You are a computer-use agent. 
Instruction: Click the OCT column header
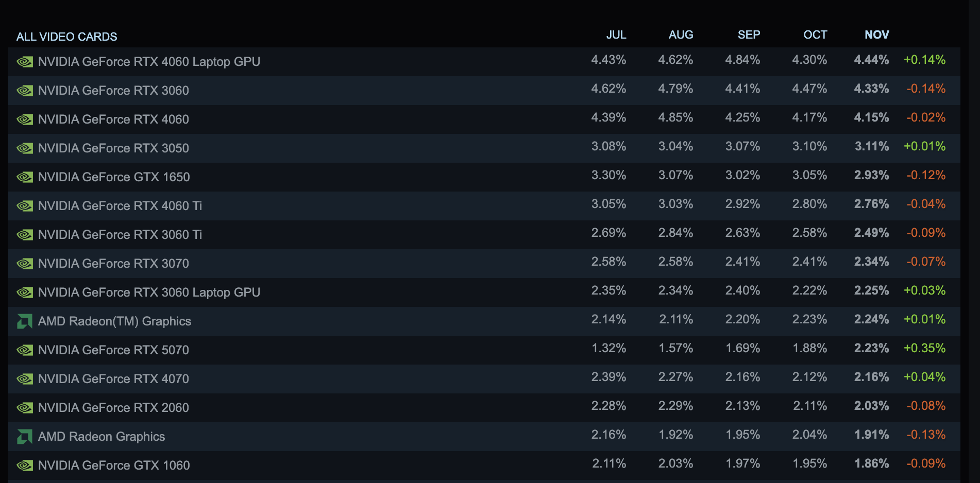[815, 34]
